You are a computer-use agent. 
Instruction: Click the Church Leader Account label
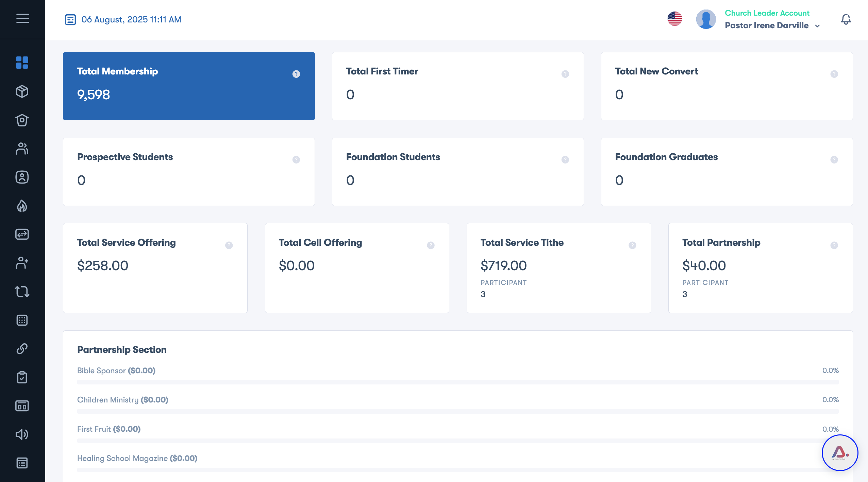(767, 13)
